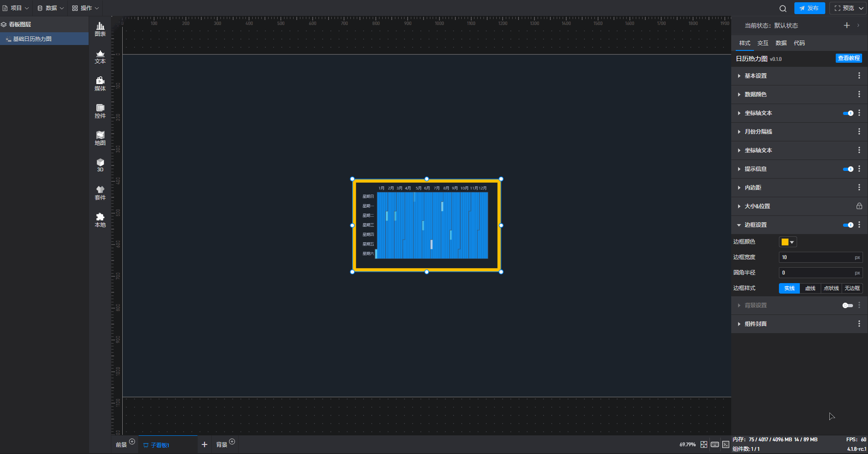Expand the 基本设置 section
The width and height of the screenshot is (868, 454).
[755, 76]
